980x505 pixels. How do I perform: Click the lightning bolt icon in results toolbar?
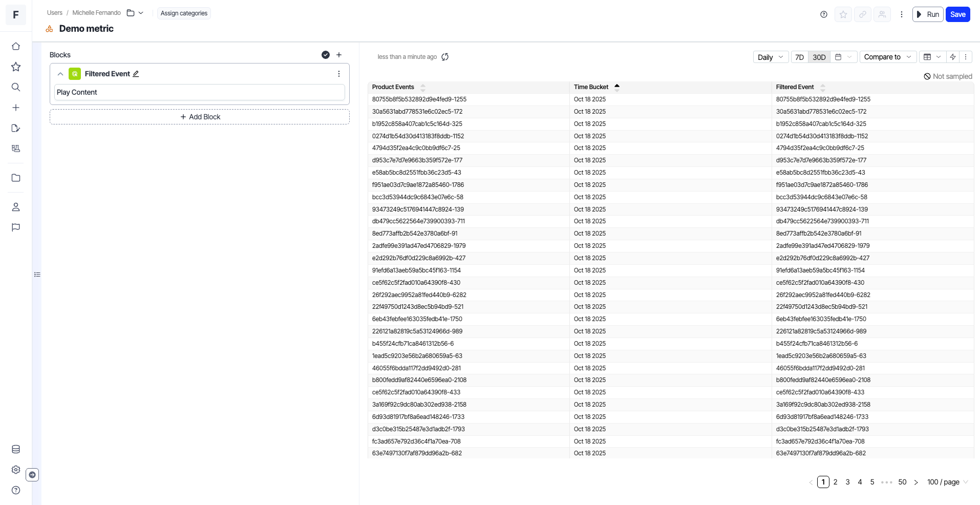point(953,57)
